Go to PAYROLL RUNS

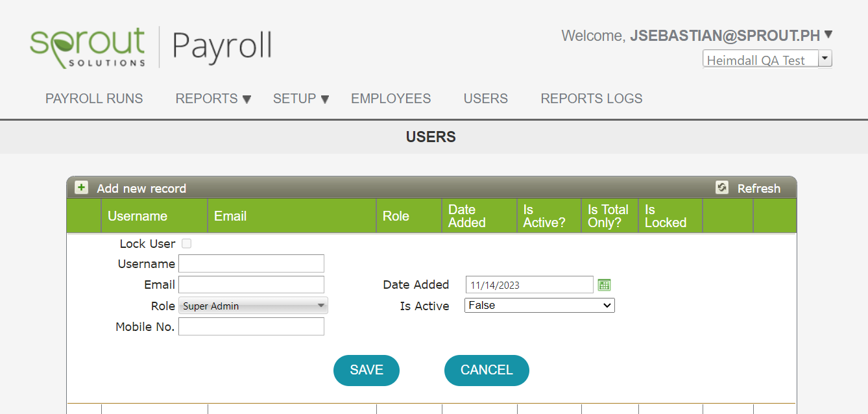(x=94, y=99)
